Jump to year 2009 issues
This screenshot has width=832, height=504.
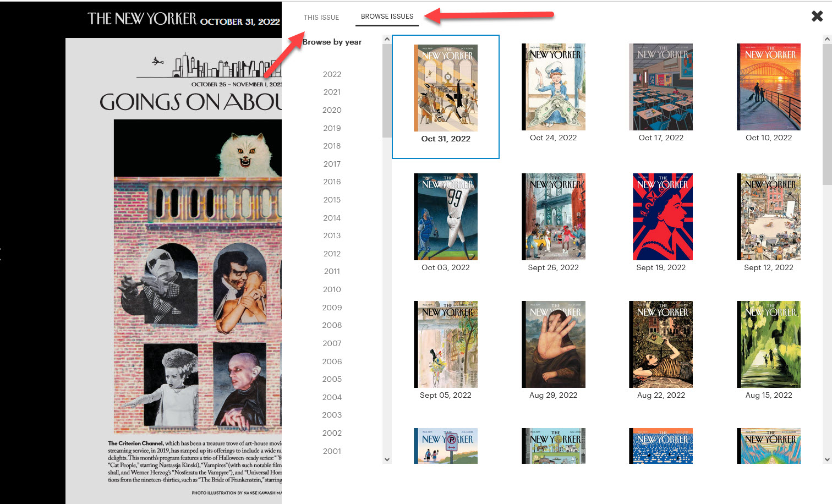pyautogui.click(x=332, y=308)
